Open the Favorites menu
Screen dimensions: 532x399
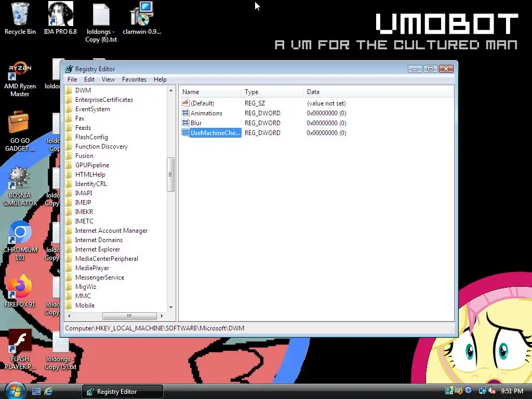tap(134, 79)
